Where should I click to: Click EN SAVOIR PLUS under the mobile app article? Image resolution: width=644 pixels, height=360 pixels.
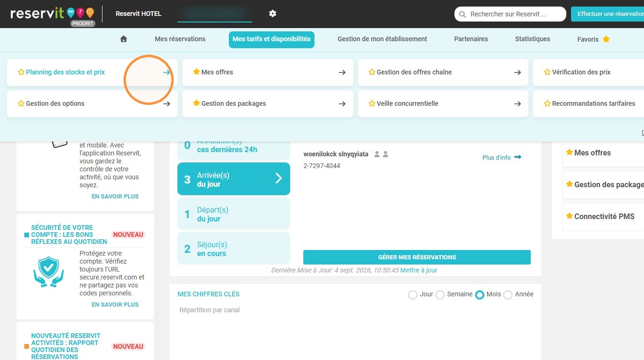[115, 196]
